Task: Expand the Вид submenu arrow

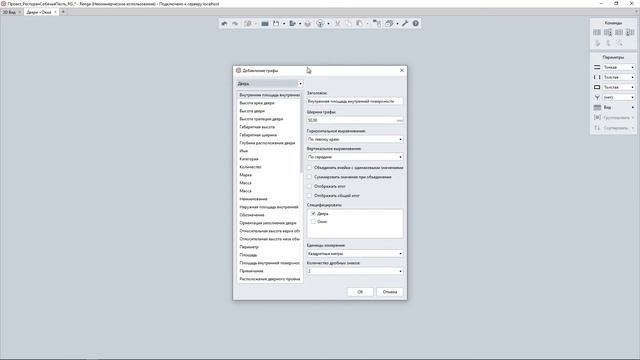Action: point(633,107)
